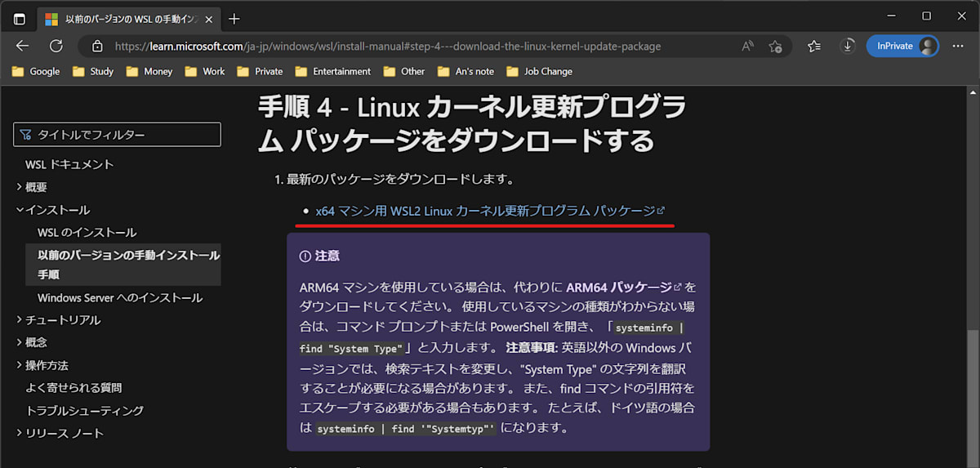Image resolution: width=980 pixels, height=468 pixels.
Task: Expand the 概要 section
Action: pyautogui.click(x=32, y=187)
